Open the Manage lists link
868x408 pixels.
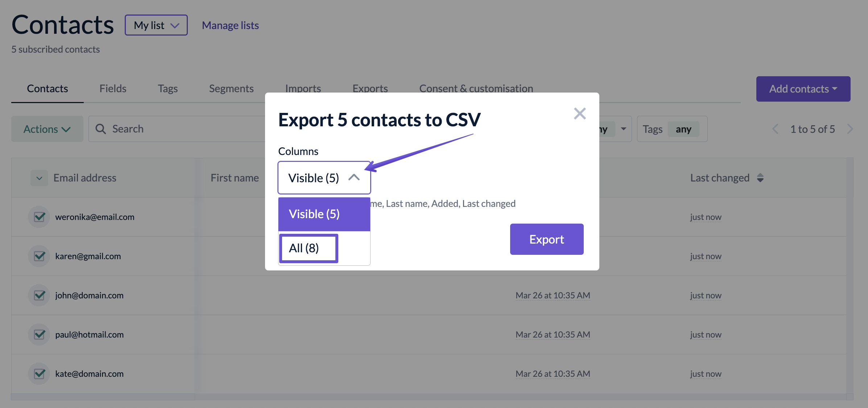230,25
